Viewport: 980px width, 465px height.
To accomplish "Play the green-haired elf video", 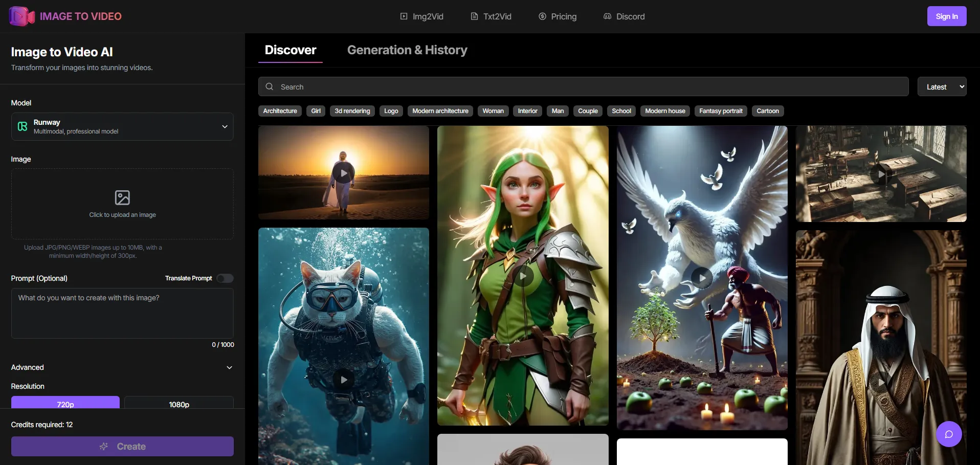I will 523,276.
